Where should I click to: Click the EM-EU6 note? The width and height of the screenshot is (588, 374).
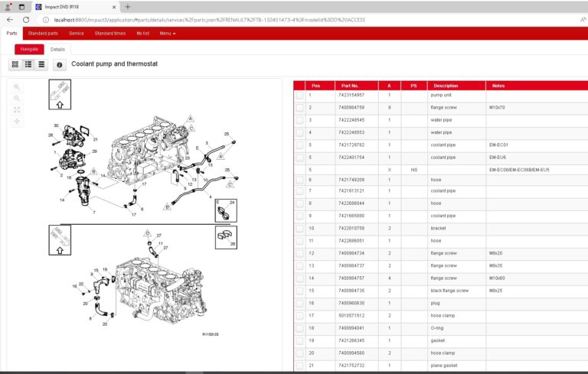click(498, 158)
